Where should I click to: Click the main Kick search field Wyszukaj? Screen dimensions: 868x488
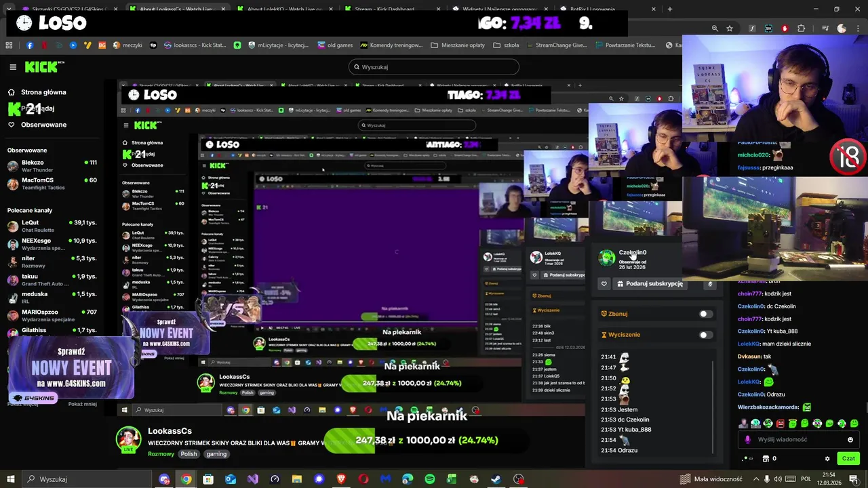(x=433, y=67)
